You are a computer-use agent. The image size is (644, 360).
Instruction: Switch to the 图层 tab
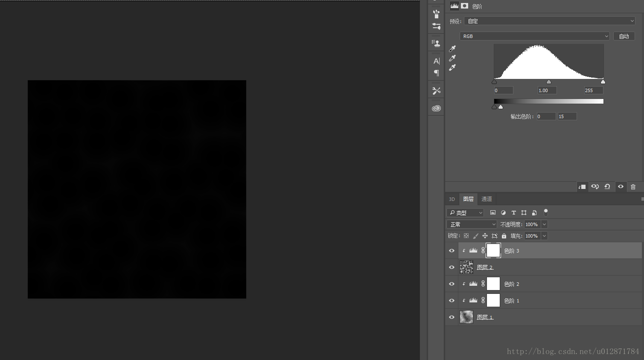click(468, 199)
